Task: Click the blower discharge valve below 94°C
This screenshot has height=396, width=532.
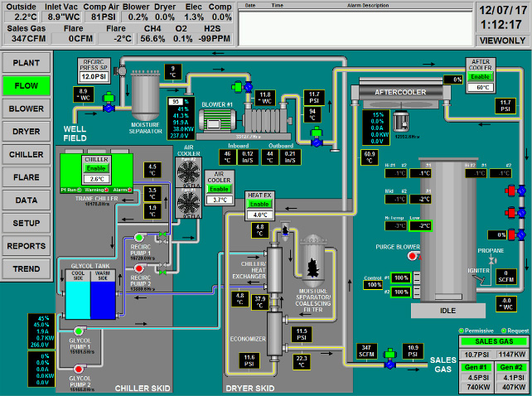Action: pyautogui.click(x=317, y=137)
